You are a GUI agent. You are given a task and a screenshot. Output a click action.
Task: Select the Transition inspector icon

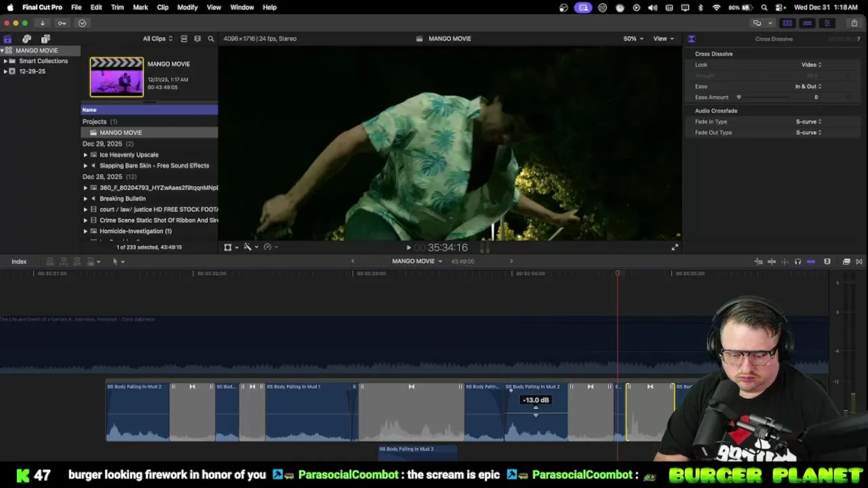[x=691, y=39]
